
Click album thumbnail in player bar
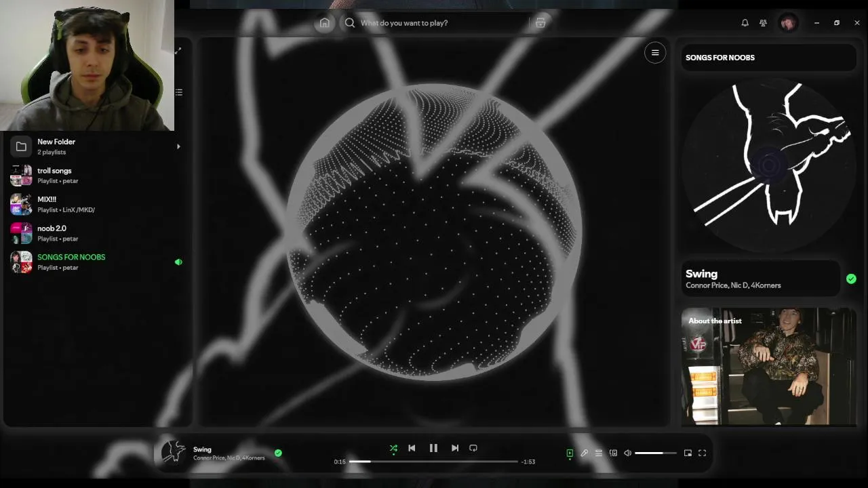[x=174, y=452]
